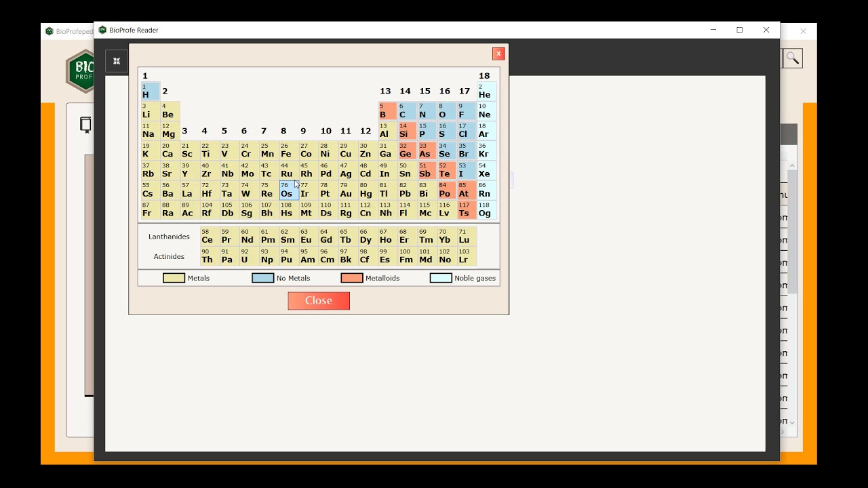Select Neon (Ne) noble gas cell
Image resolution: width=868 pixels, height=488 pixels.
(487, 111)
